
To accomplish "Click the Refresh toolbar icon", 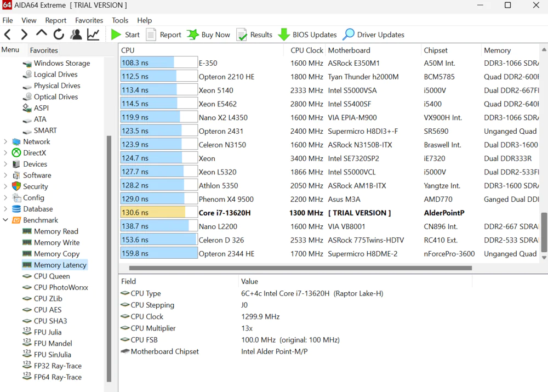I will [x=59, y=35].
